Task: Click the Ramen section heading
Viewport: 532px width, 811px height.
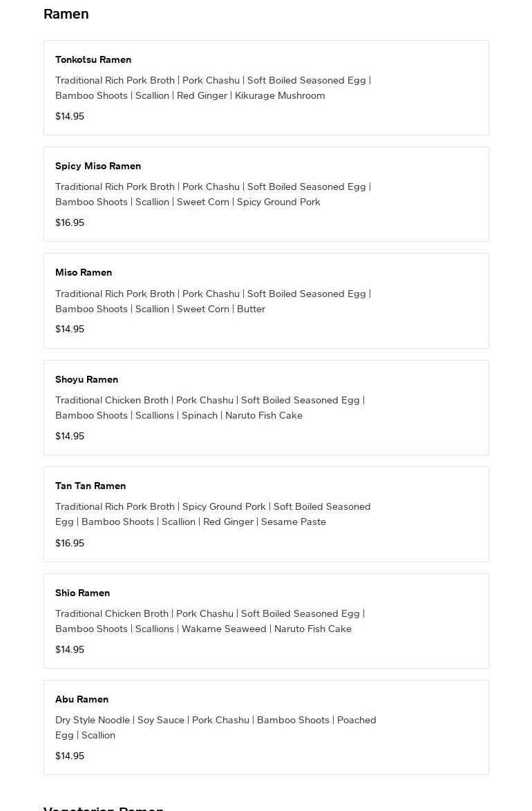Action: point(66,14)
